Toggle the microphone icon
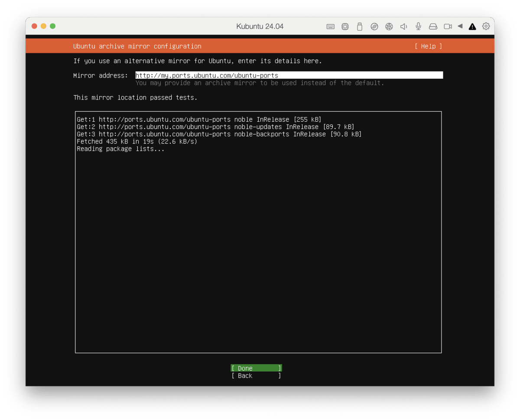Image resolution: width=520 pixels, height=420 pixels. click(x=418, y=26)
